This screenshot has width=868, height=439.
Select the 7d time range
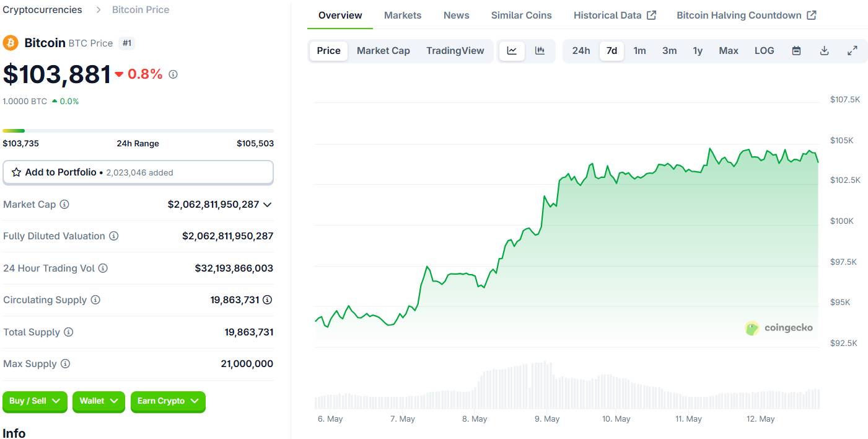612,51
